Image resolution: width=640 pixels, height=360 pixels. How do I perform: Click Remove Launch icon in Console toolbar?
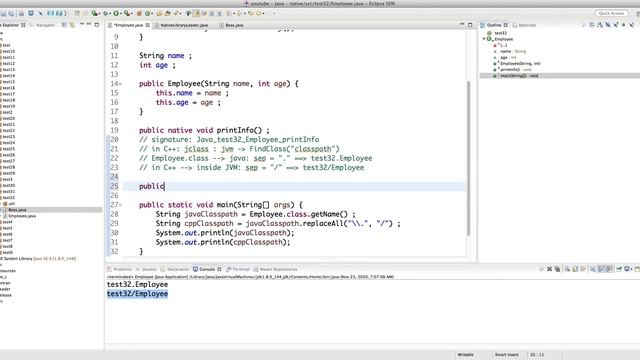549,269
